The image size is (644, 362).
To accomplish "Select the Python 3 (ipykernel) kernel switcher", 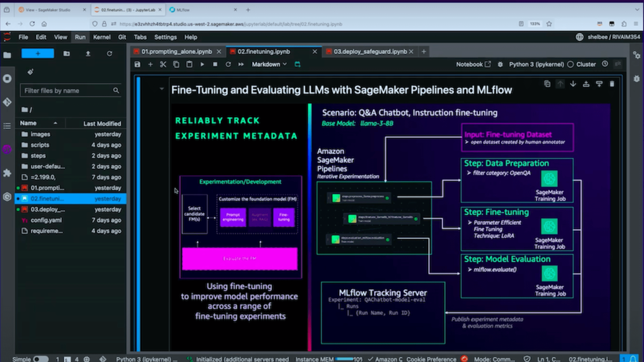I will [536, 64].
